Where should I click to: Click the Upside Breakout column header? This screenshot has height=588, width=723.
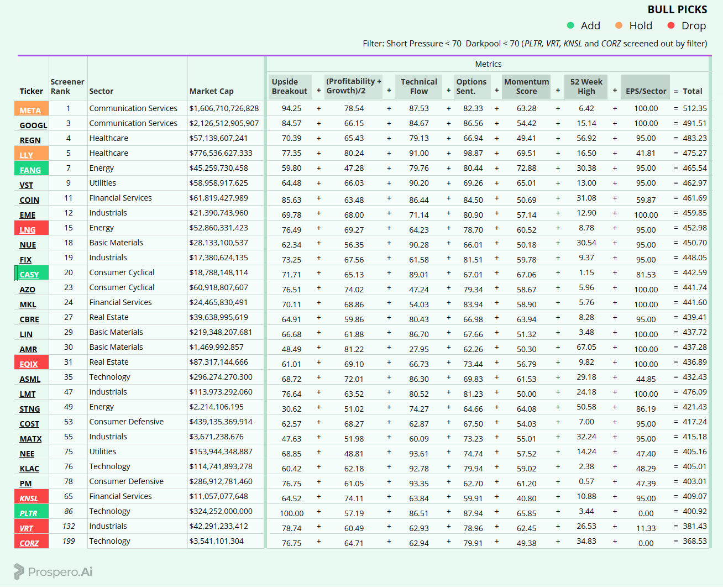290,87
